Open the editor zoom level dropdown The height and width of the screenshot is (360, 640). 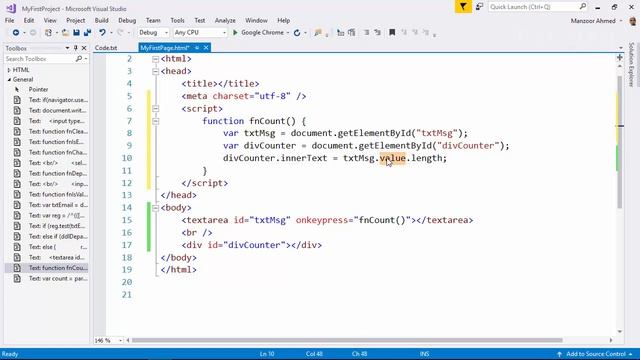[120, 340]
